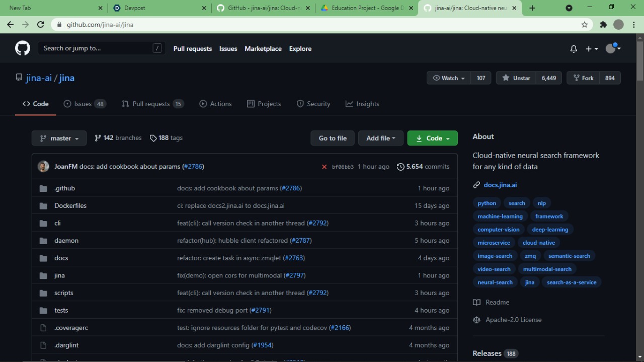Open Chrome three-dot menu
644x362 pixels.
tap(633, 24)
